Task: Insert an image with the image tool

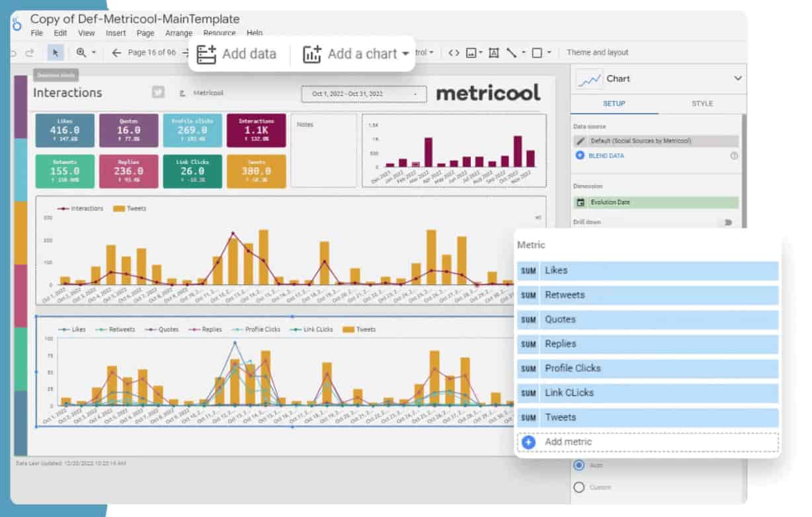Action: [x=471, y=52]
